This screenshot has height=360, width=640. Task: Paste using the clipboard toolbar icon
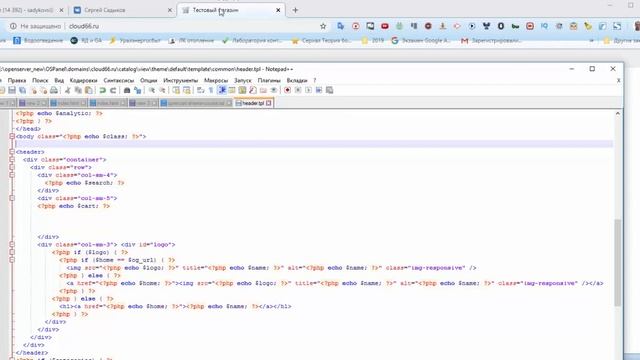pyautogui.click(x=89, y=90)
